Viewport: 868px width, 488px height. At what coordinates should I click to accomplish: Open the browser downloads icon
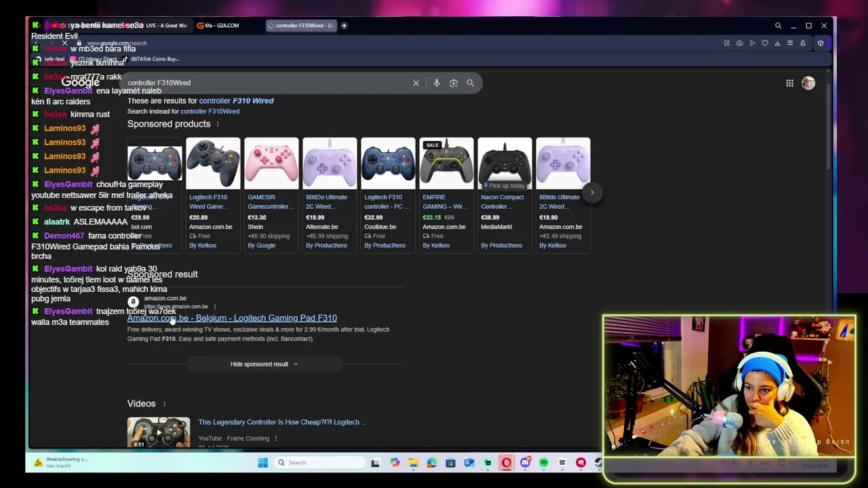(x=777, y=43)
